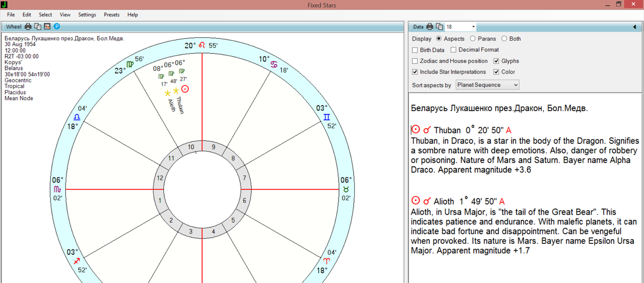Click the Cancer glyph on the wheel rim
The image size is (644, 283).
coord(274,65)
